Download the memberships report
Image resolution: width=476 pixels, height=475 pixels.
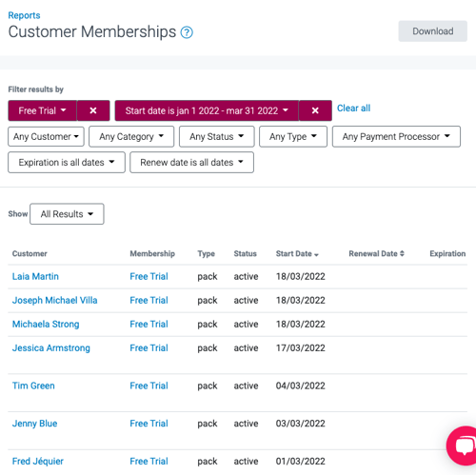pos(433,31)
